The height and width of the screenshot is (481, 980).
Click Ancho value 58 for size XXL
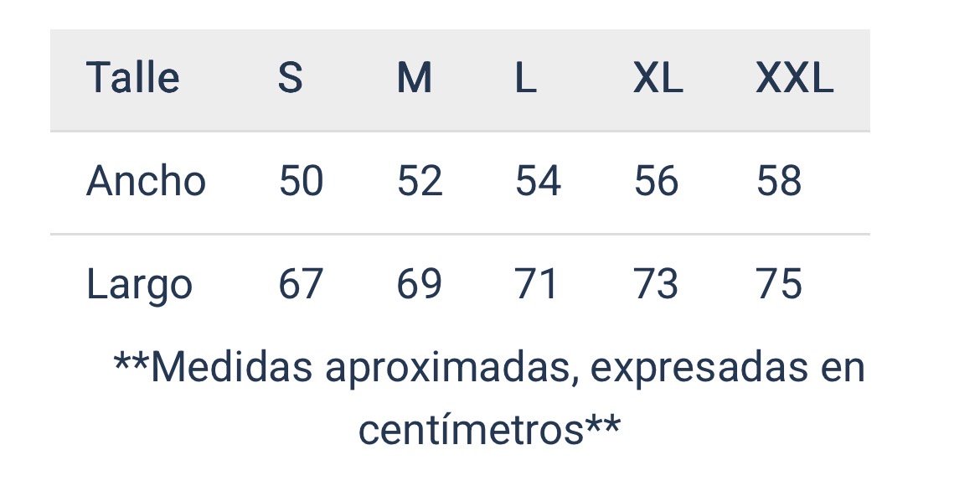[778, 181]
